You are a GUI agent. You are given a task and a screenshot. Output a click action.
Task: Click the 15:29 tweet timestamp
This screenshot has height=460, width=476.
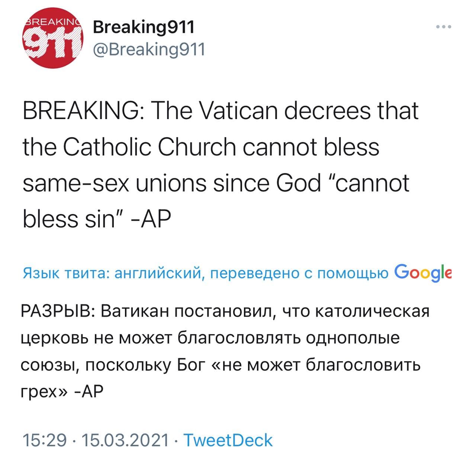pyautogui.click(x=45, y=440)
